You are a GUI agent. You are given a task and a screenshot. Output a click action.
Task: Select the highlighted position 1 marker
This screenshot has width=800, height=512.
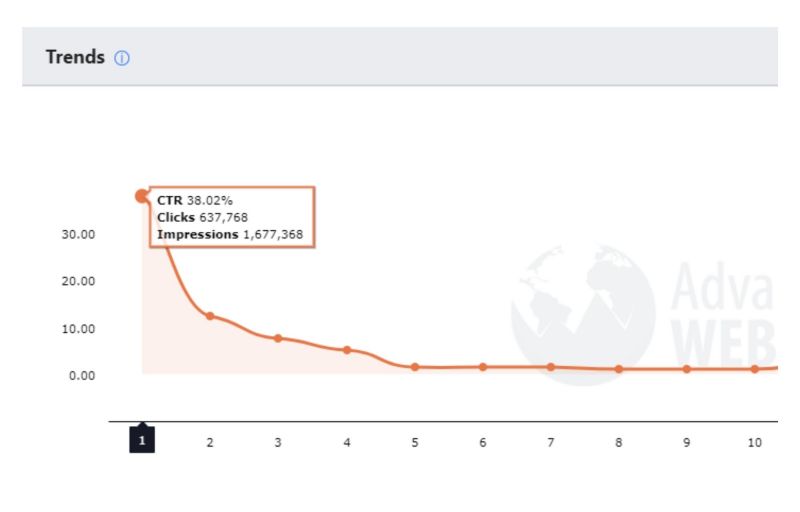(x=142, y=440)
